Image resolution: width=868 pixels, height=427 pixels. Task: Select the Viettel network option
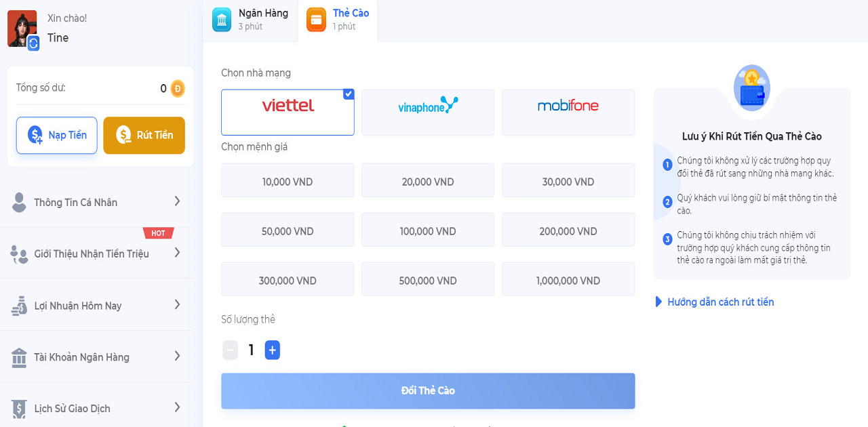(288, 113)
